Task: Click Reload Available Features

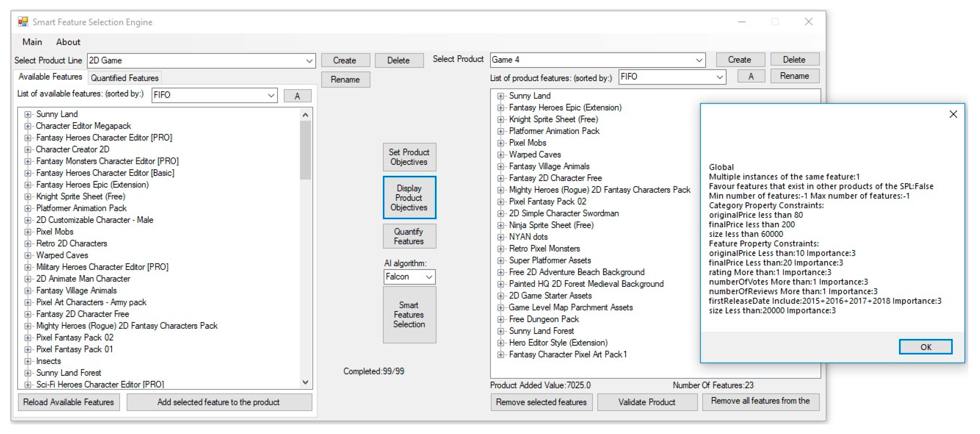Action: coord(69,402)
